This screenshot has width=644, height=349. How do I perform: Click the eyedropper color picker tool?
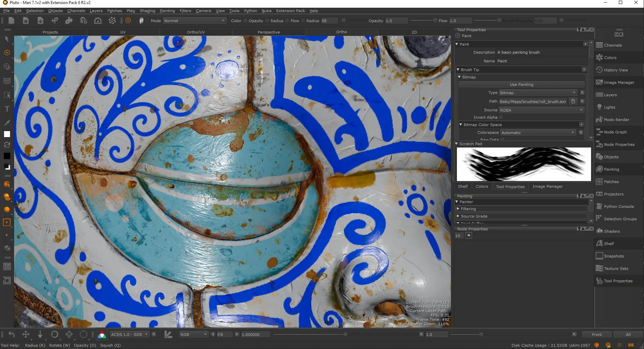click(7, 123)
